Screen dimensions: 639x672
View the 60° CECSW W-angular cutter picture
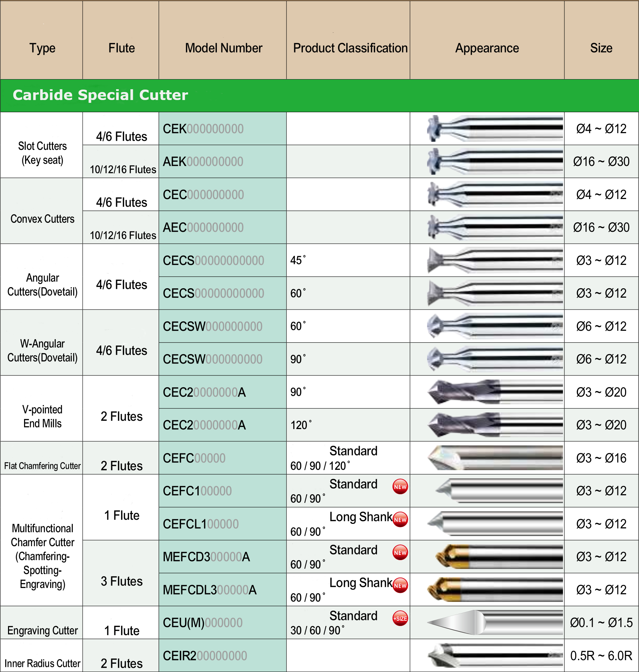pyautogui.click(x=495, y=326)
